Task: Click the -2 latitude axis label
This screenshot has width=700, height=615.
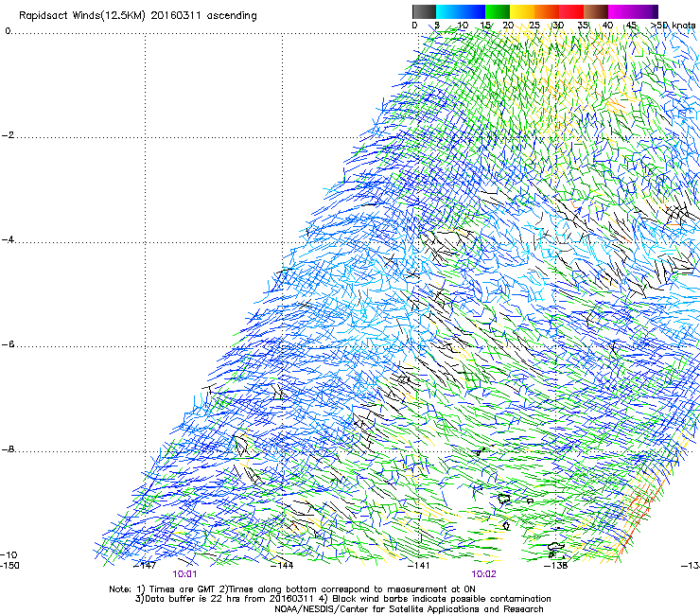Action: tap(8, 135)
